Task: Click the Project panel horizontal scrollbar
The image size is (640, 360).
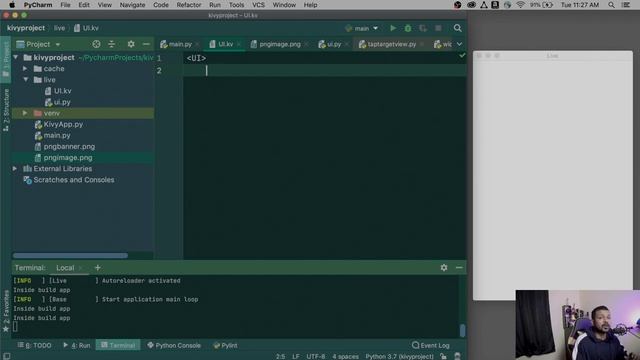Action: tap(70, 256)
